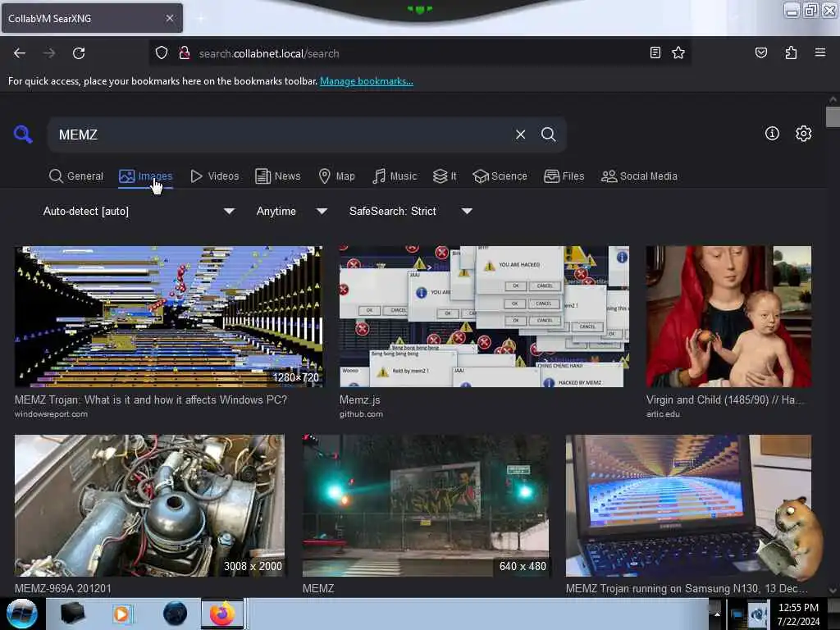
Task: Click the Firefox taskbar icon
Action: (x=221, y=614)
